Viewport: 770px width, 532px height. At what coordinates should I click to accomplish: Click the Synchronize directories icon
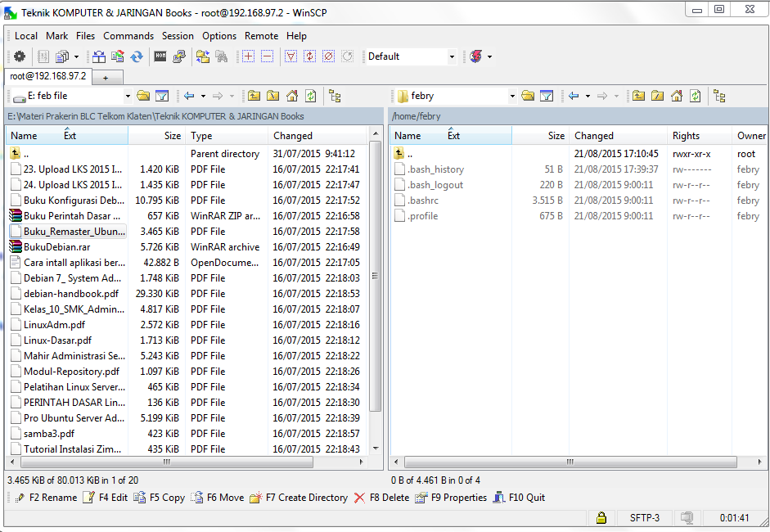click(x=117, y=56)
